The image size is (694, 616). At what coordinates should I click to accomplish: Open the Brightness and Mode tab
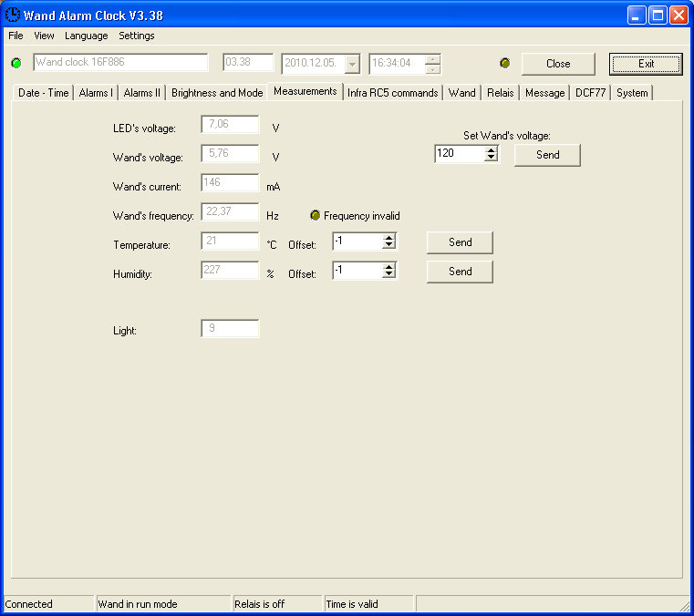click(x=217, y=93)
